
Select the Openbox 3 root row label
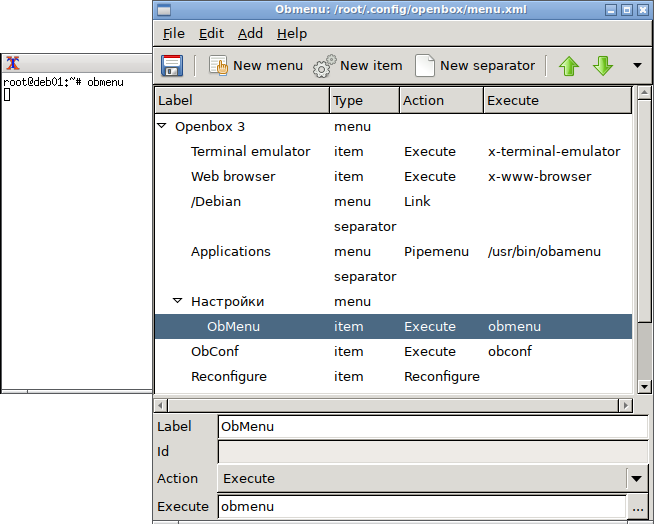(210, 126)
